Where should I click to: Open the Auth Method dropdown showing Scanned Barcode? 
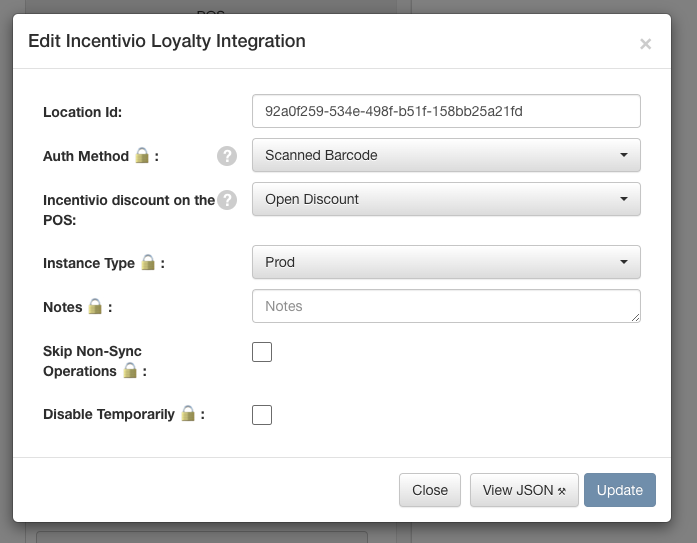446,155
